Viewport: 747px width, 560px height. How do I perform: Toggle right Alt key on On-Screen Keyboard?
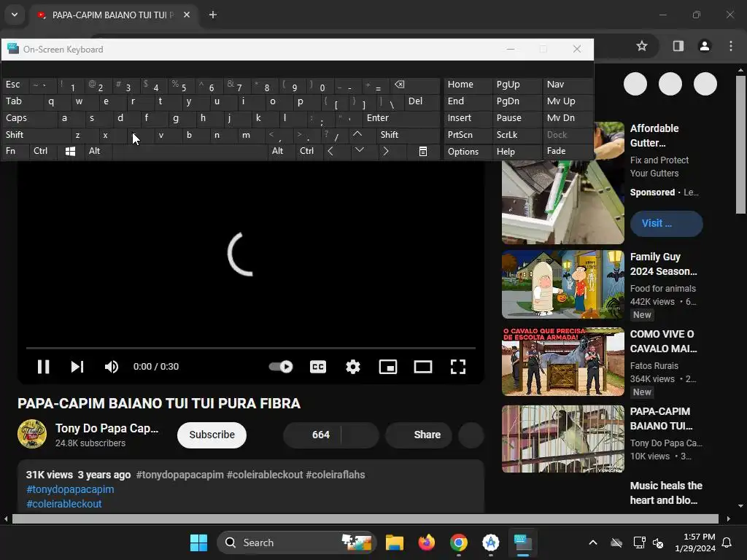281,152
